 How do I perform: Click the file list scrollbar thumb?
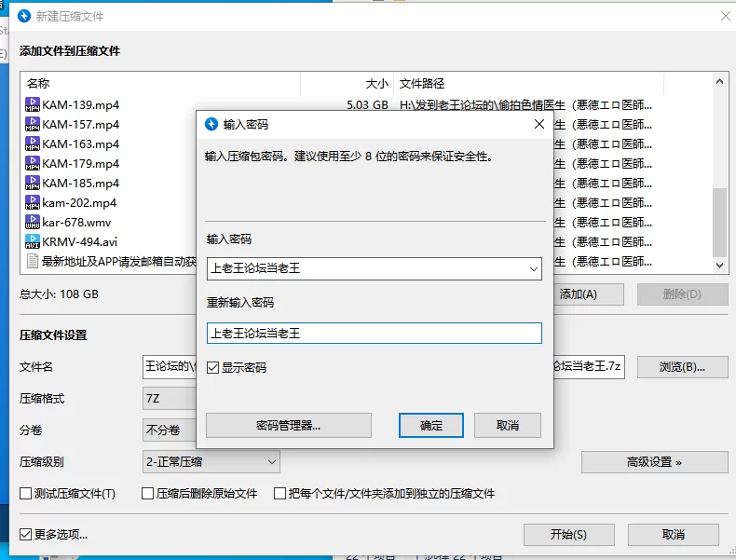click(x=719, y=222)
